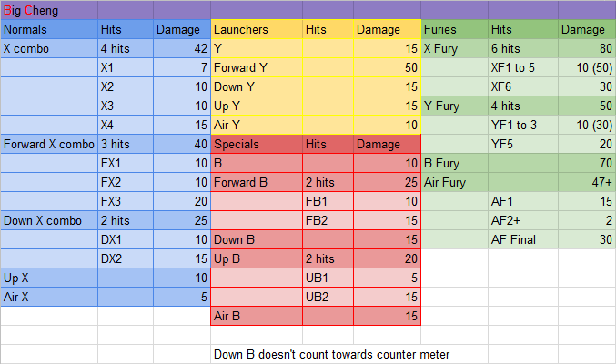Click the Forward X combo cell
This screenshot has height=364, width=616.
[x=49, y=145]
